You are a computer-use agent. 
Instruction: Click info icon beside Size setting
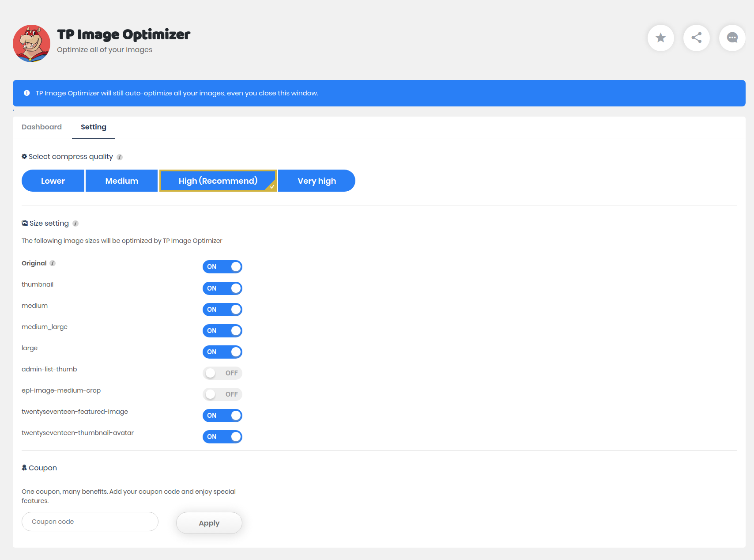[x=75, y=223]
